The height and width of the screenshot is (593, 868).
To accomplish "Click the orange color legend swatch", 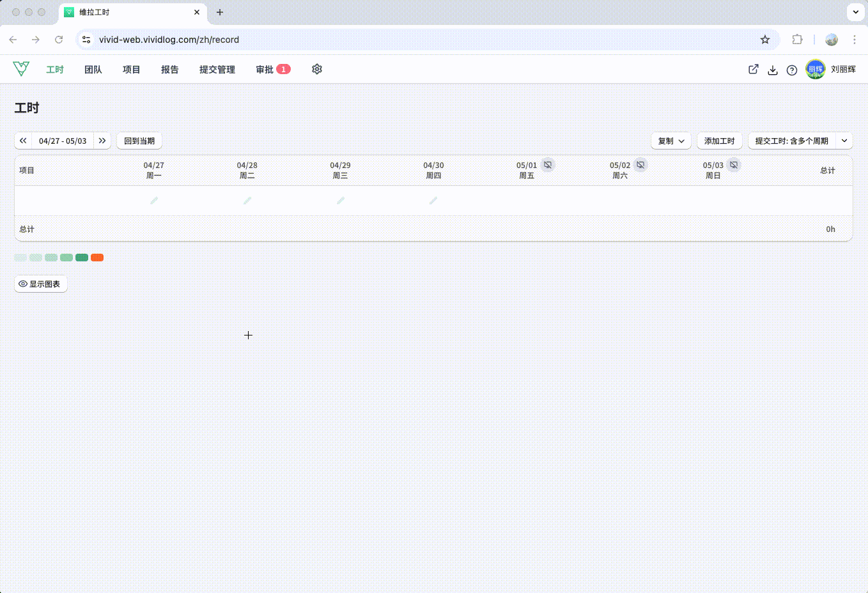I will pyautogui.click(x=97, y=258).
